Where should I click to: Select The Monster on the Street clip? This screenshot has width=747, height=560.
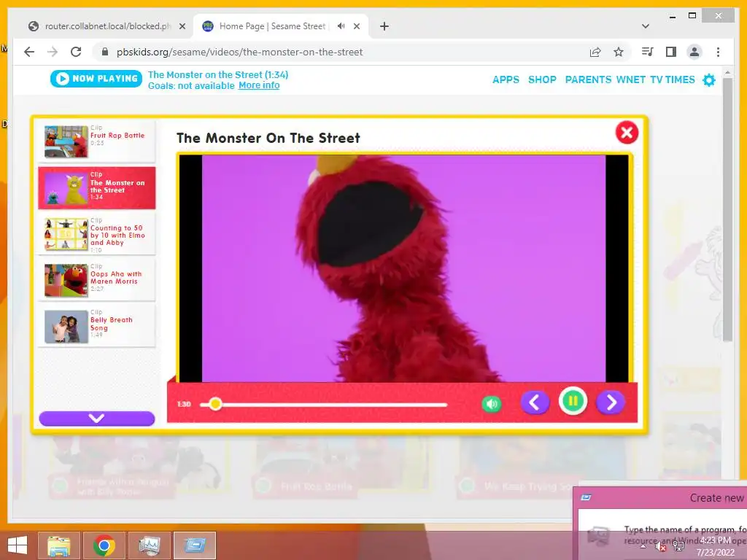(97, 187)
